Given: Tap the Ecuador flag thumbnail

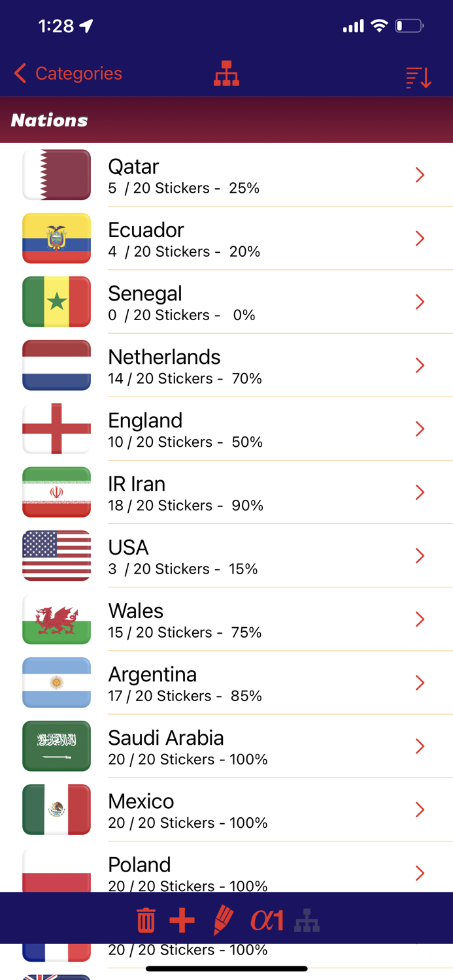Looking at the screenshot, I should click(56, 238).
